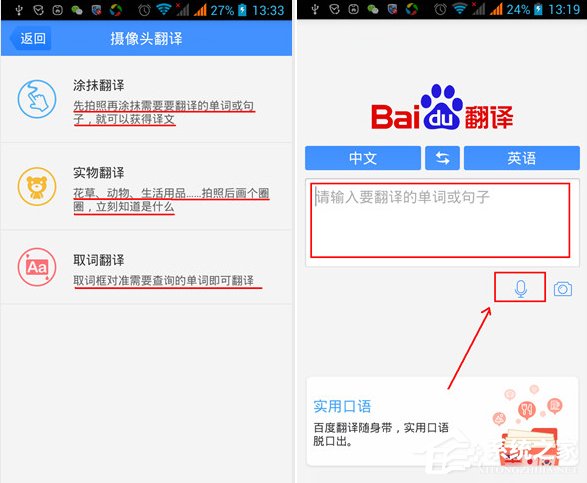The image size is (587, 483).
Task: Open the 实用口语 link
Action: tap(342, 406)
